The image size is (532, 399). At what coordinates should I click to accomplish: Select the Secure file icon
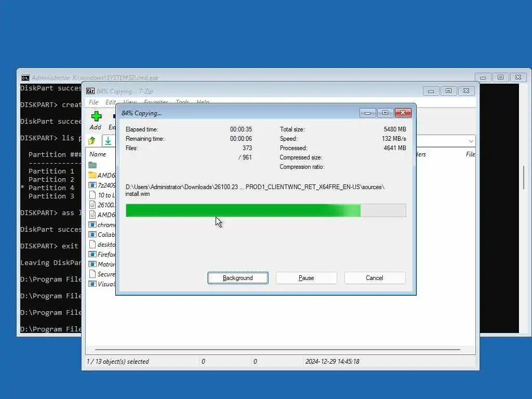pyautogui.click(x=92, y=274)
